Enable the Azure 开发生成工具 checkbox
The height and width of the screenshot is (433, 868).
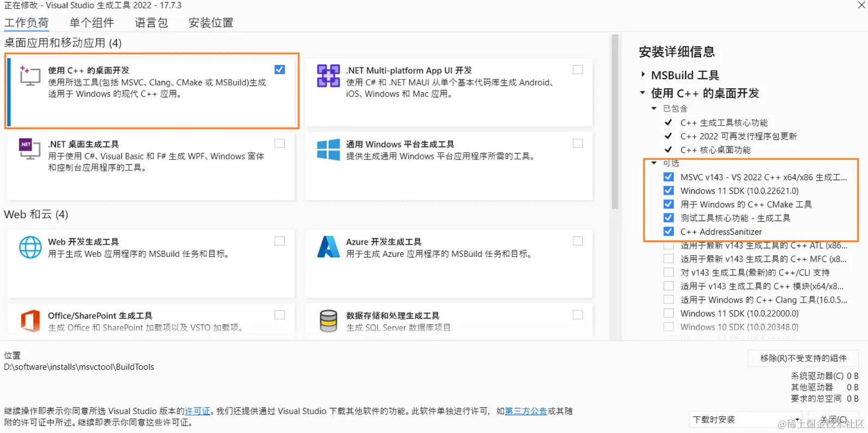tap(578, 241)
